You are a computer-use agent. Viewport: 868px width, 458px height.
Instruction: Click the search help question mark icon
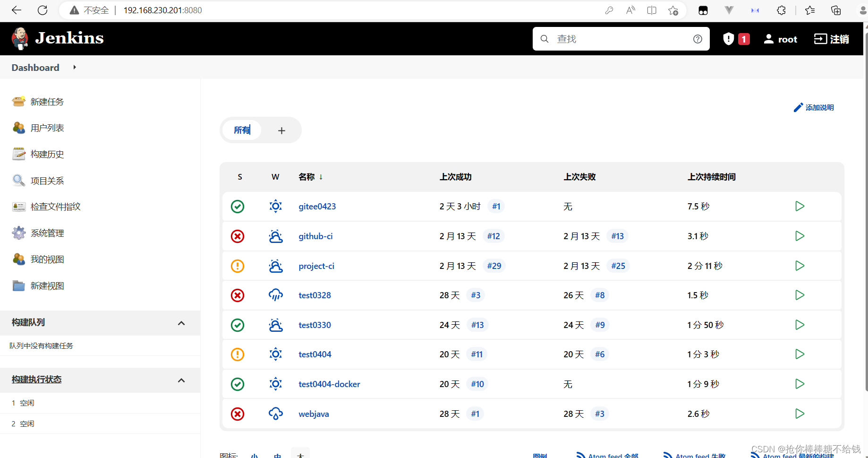click(x=698, y=39)
